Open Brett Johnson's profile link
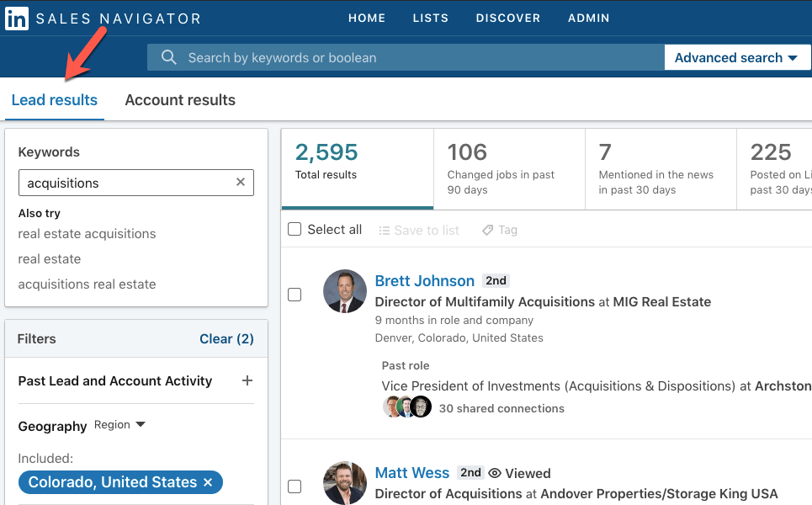 [x=425, y=281]
